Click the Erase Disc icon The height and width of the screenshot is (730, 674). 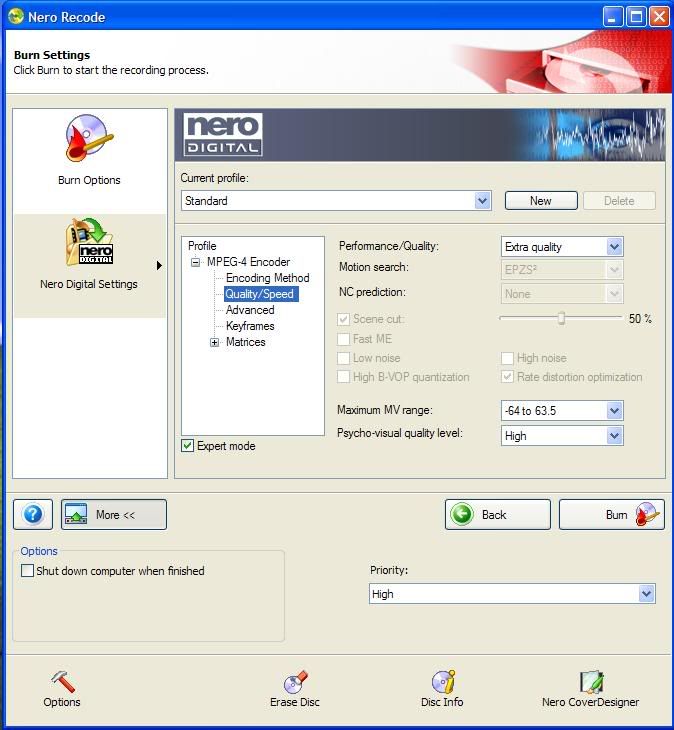(x=295, y=682)
